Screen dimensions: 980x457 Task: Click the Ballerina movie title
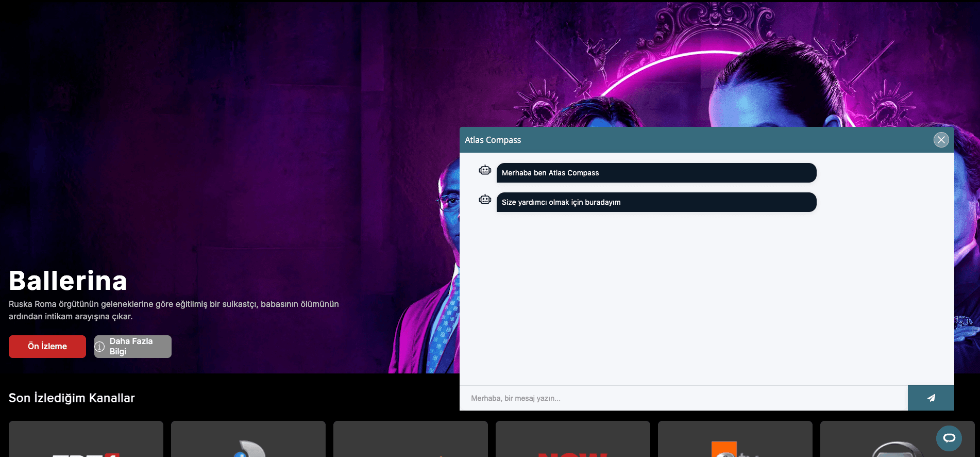pos(68,281)
